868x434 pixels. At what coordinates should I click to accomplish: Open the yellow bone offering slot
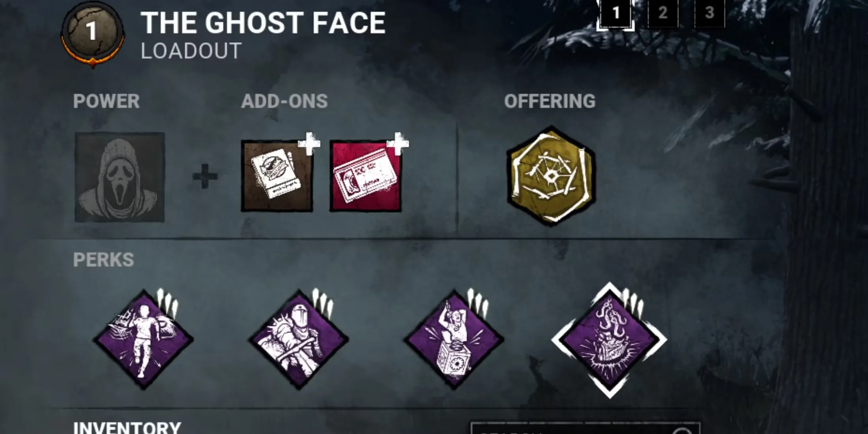(551, 176)
